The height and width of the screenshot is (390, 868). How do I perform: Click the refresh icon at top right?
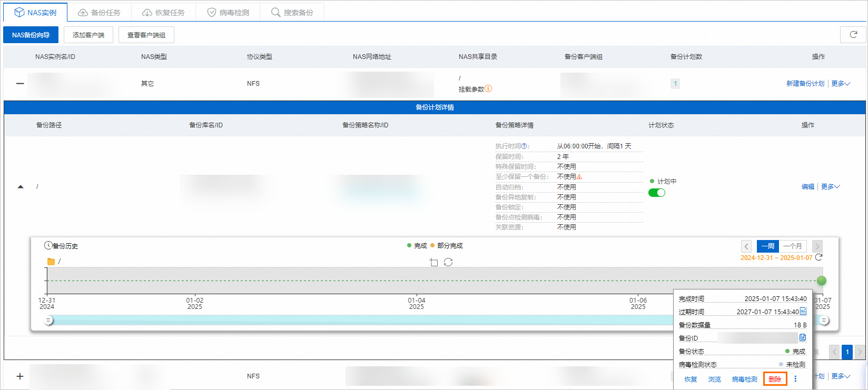pyautogui.click(x=853, y=35)
